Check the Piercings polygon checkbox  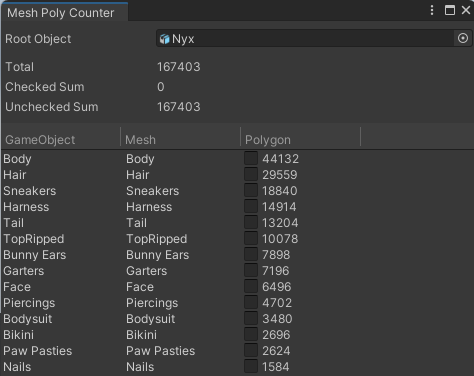[x=251, y=302]
